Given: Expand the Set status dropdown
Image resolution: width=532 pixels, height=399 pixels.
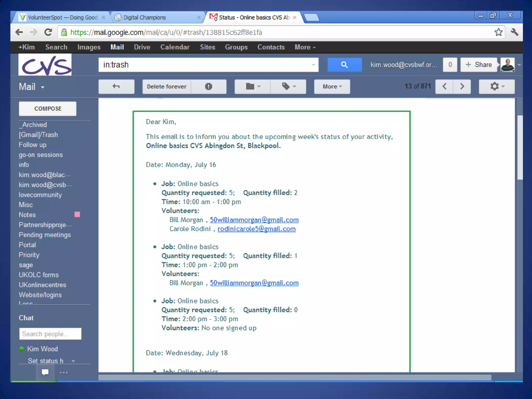Looking at the screenshot, I should (x=73, y=361).
